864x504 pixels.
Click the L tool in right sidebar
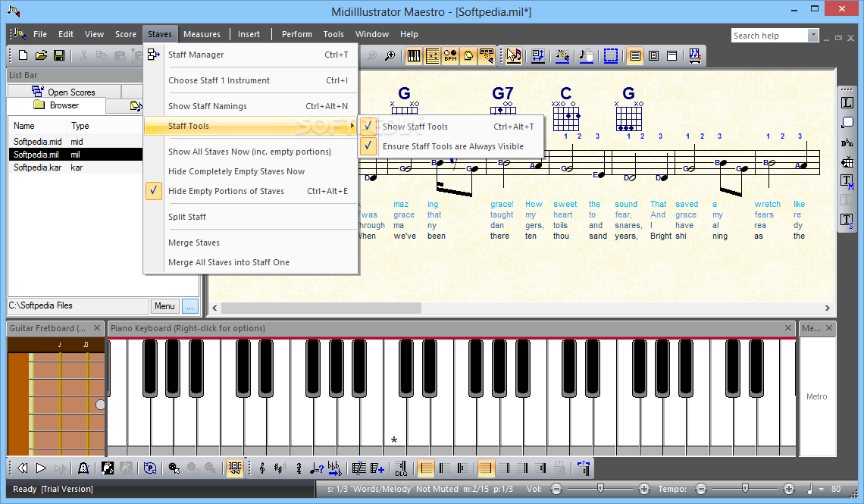(x=847, y=103)
